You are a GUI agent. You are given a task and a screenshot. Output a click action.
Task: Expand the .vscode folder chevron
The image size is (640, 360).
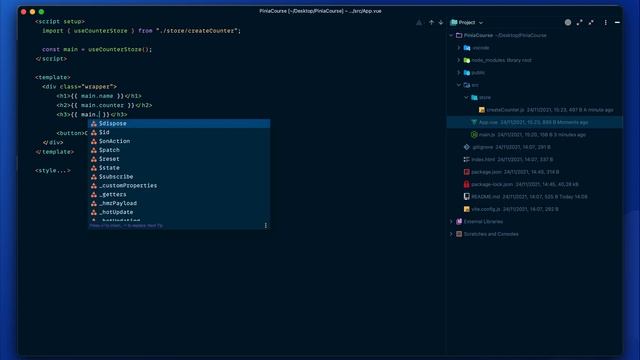(459, 48)
